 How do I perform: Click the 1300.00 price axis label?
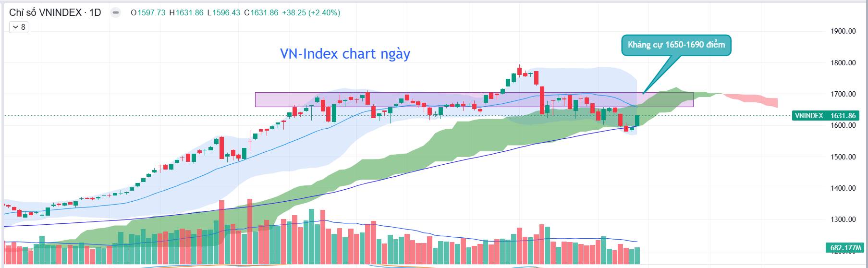click(x=843, y=219)
